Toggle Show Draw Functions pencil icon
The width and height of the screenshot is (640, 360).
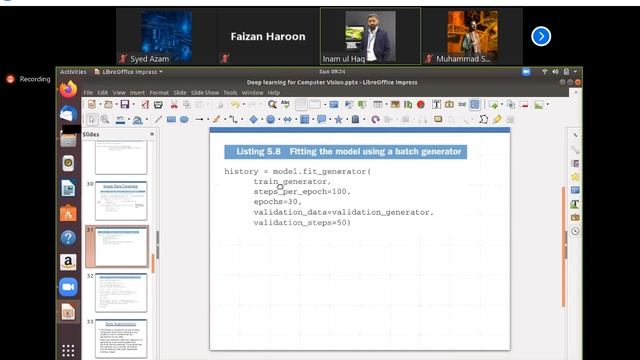497,120
